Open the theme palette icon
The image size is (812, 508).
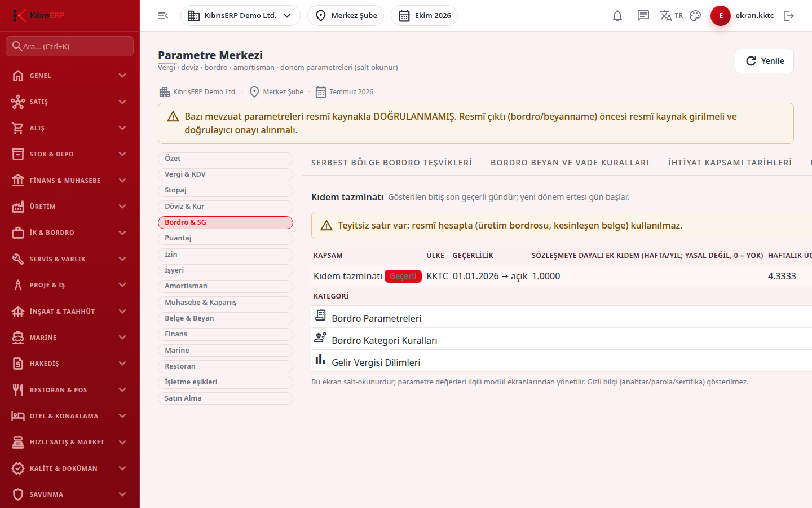click(x=695, y=16)
